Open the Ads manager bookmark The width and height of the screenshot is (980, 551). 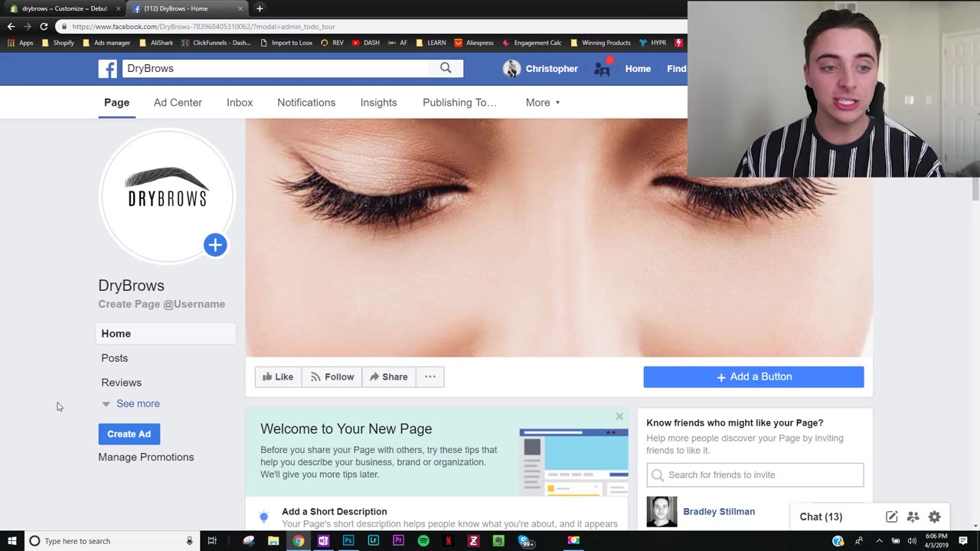[106, 43]
